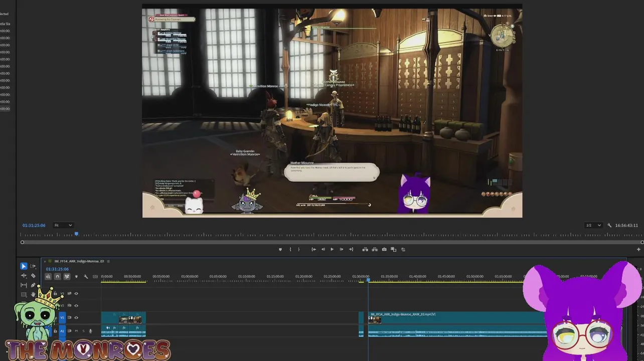This screenshot has height=361, width=644.
Task: Click the program monitor zoom scroll bar
Action: (332, 242)
